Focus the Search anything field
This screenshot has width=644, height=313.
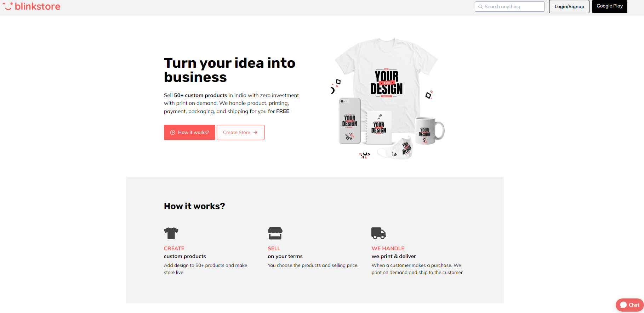click(x=509, y=7)
